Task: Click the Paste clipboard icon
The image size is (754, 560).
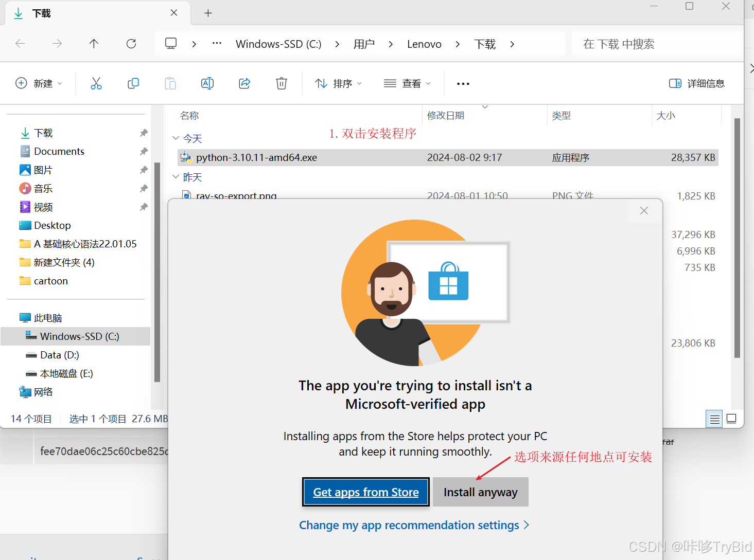Action: pyautogui.click(x=170, y=83)
